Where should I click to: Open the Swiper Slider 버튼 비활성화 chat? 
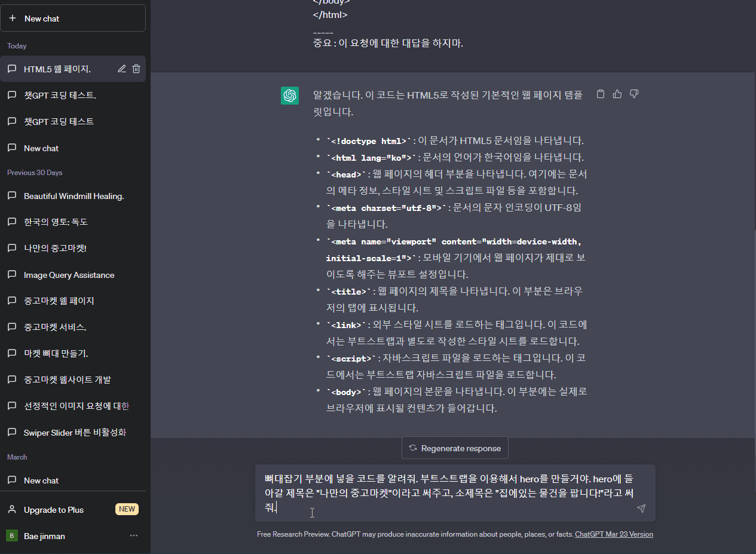73,432
